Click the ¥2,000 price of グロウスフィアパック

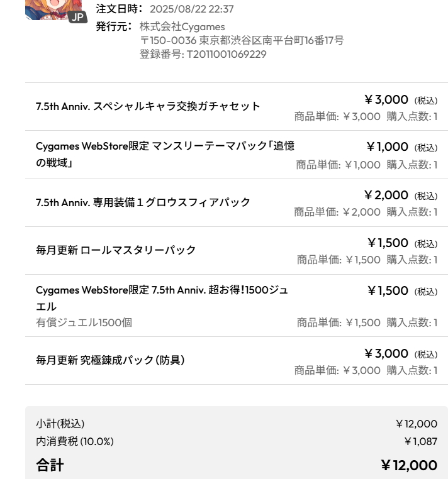pyautogui.click(x=386, y=195)
